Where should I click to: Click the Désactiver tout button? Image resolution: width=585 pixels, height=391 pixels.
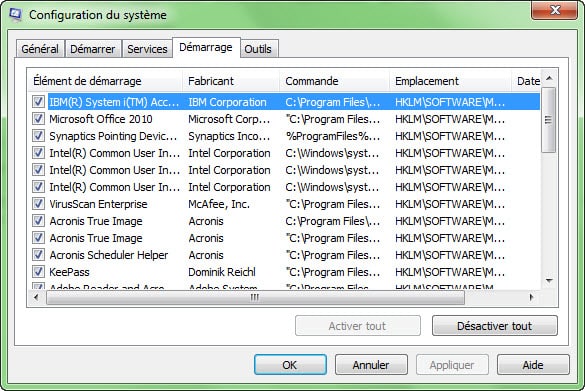pos(495,326)
